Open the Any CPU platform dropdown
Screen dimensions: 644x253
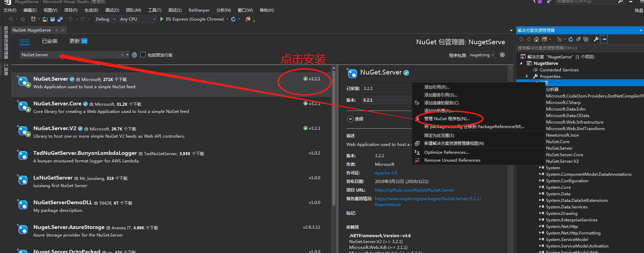coord(138,19)
